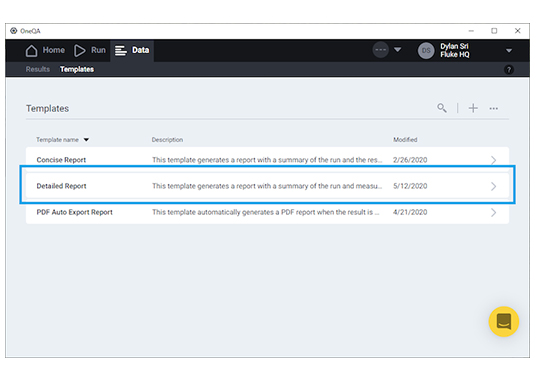Expand PDF Auto Export Report chevron

point(493,212)
